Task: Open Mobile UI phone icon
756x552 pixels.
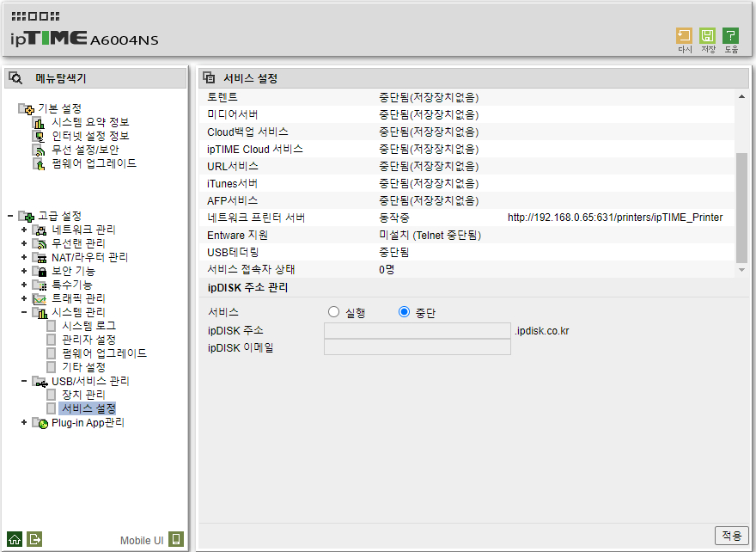Action: [176, 539]
